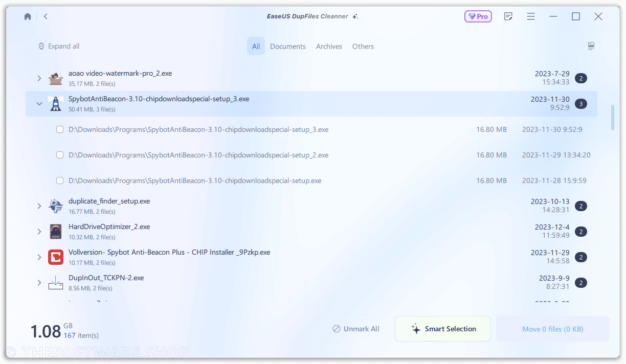Click the DupInOut download icon
626x364 pixels.
click(56, 283)
